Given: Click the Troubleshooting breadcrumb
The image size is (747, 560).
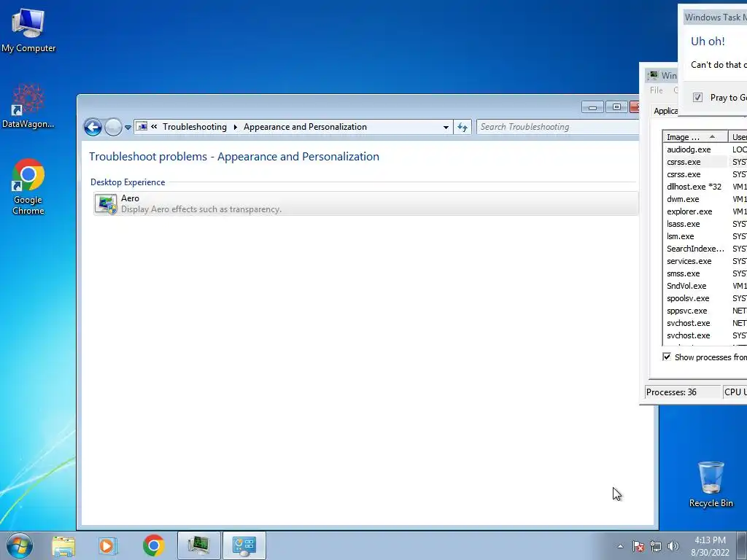Looking at the screenshot, I should pyautogui.click(x=194, y=127).
